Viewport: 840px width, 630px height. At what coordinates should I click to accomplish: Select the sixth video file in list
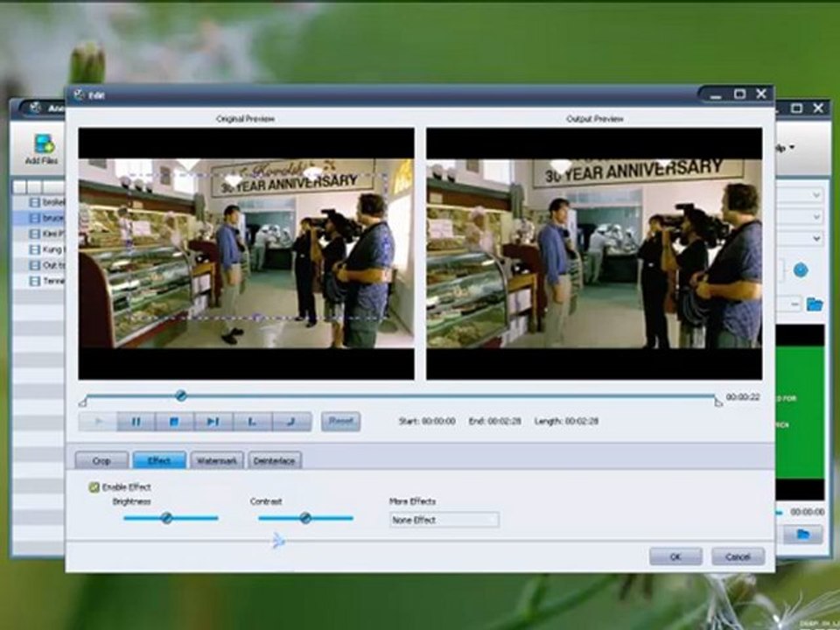click(39, 281)
